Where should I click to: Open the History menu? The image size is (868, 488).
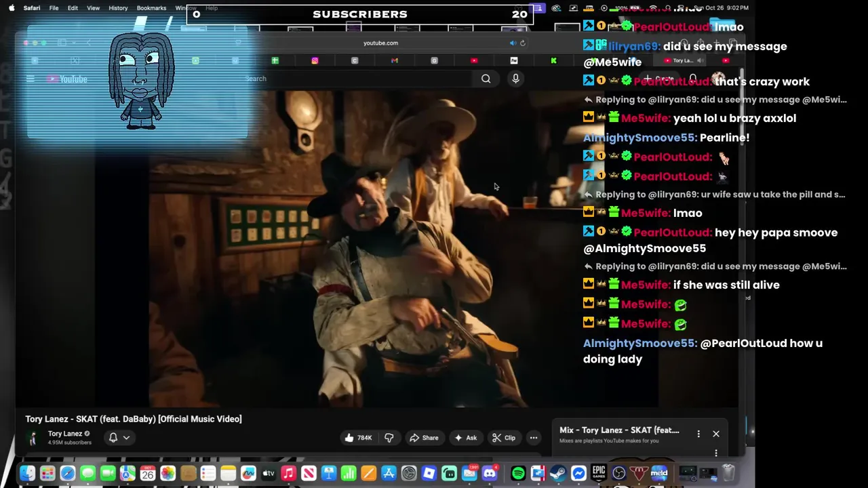(x=118, y=8)
